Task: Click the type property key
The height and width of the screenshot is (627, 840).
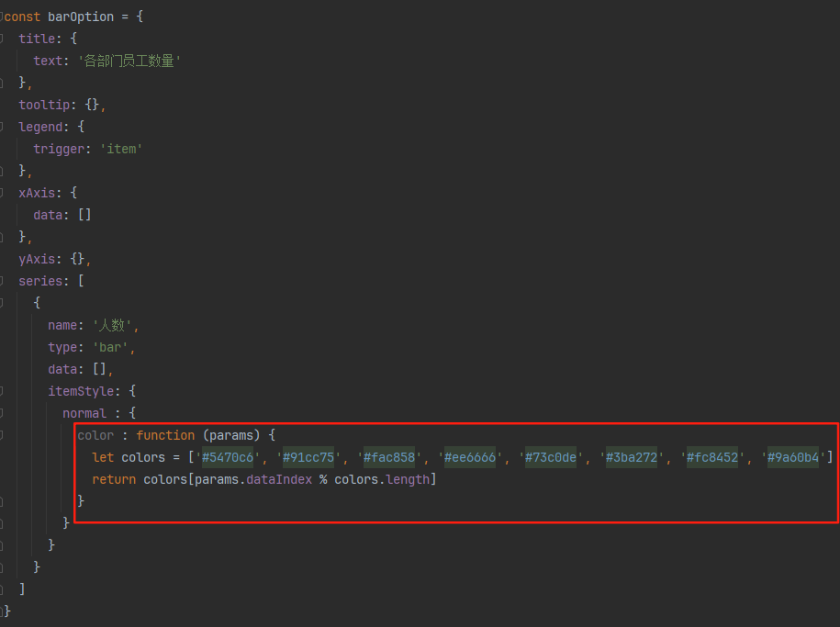Action: [62, 347]
